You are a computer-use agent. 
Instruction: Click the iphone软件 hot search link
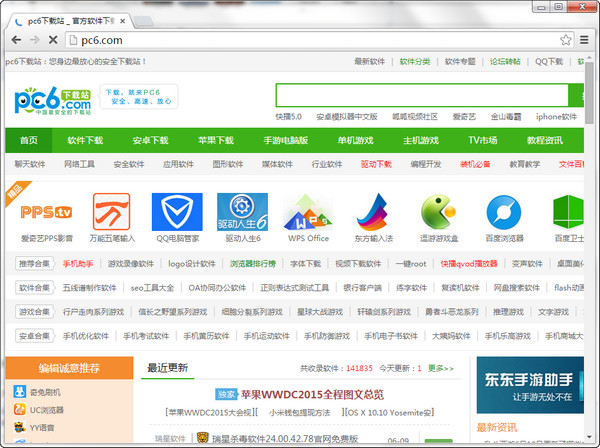click(x=556, y=116)
